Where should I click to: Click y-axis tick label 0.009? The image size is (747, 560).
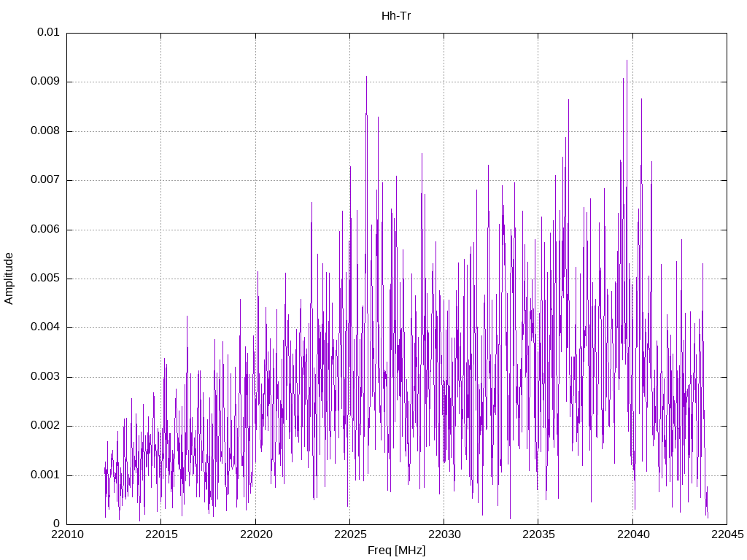point(45,82)
